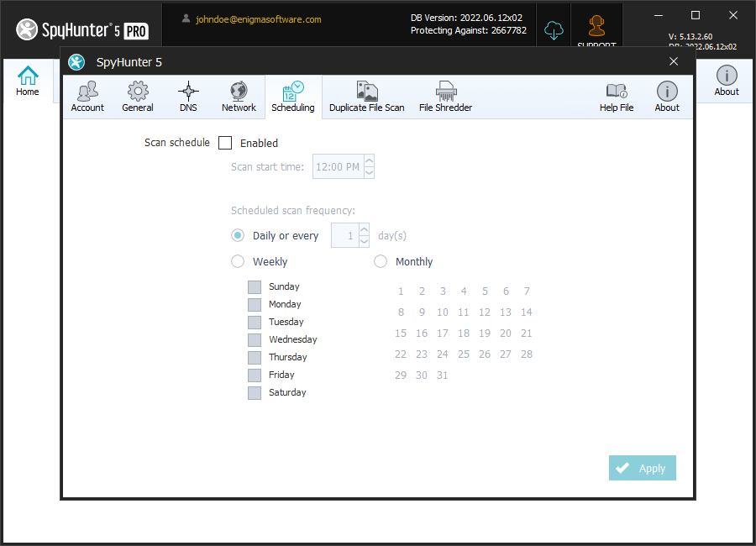Click the johndoe account email link
This screenshot has height=546, width=756.
(x=258, y=19)
